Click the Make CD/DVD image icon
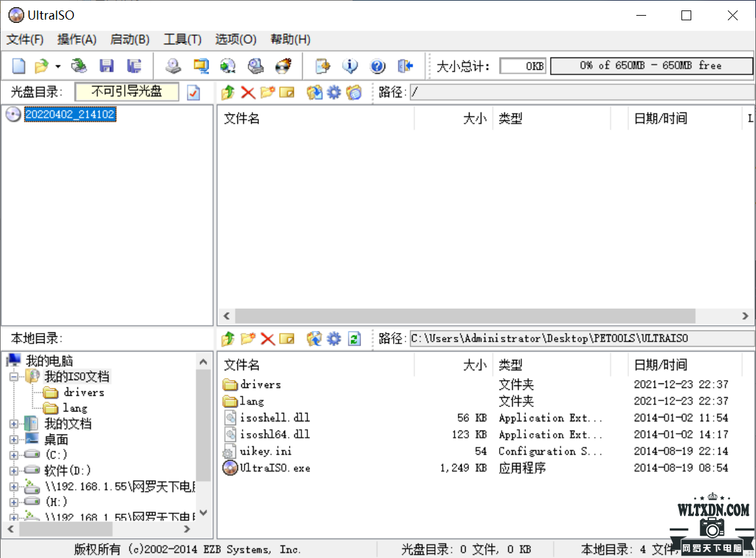Viewport: 756px width, 558px height. (x=173, y=65)
